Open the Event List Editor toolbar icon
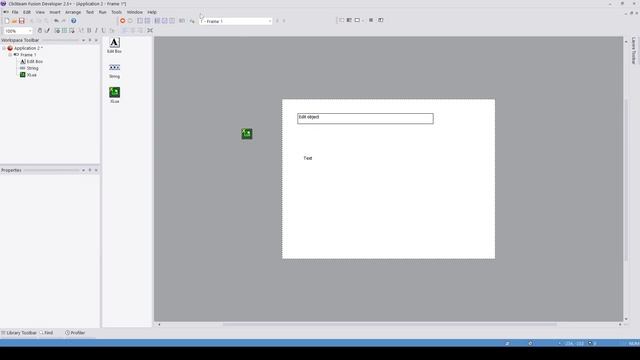640x360 pixels. (164, 21)
